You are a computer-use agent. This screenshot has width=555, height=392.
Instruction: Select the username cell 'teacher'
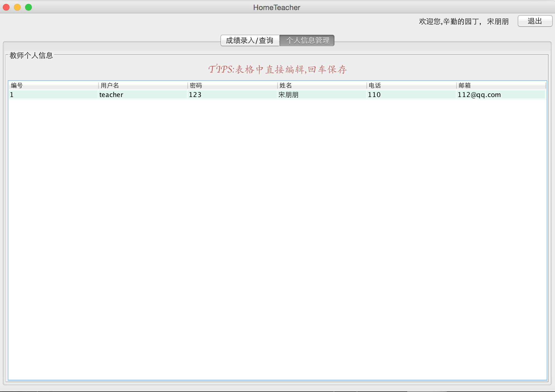tap(143, 95)
